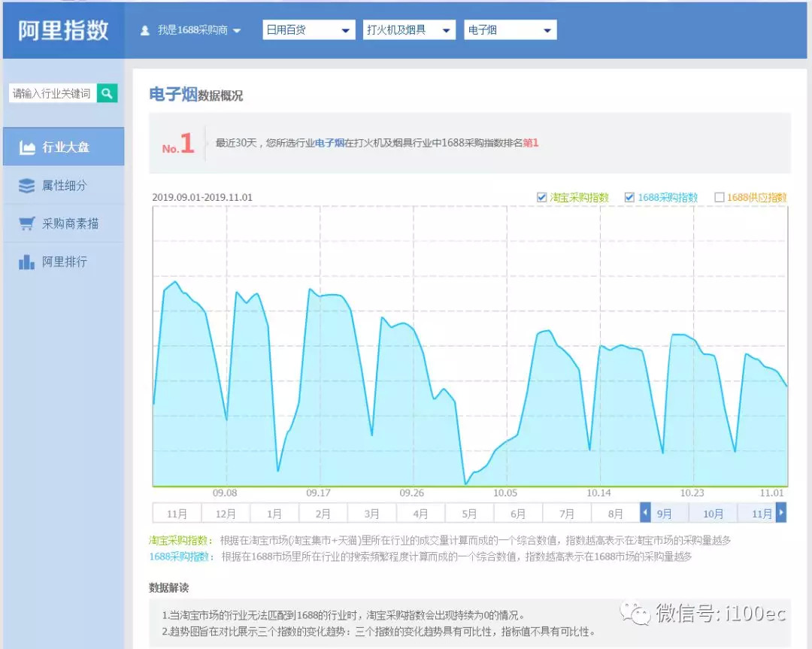Select 6月 on the month timeline

[518, 514]
